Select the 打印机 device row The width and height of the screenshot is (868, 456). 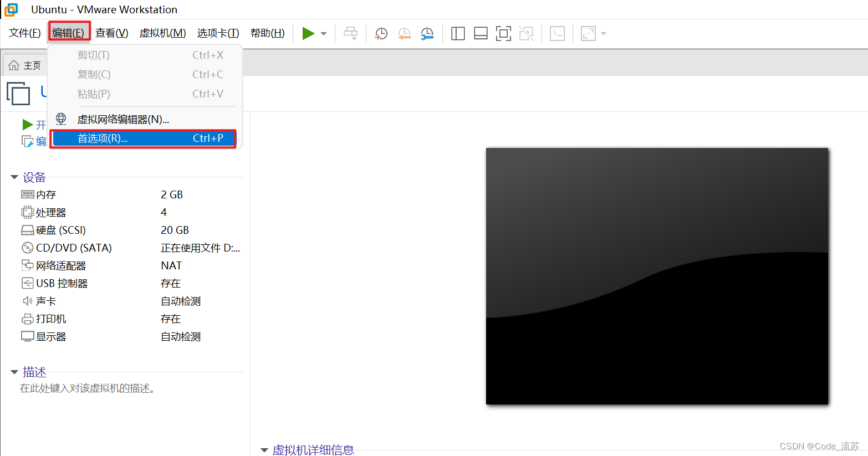[x=131, y=319]
